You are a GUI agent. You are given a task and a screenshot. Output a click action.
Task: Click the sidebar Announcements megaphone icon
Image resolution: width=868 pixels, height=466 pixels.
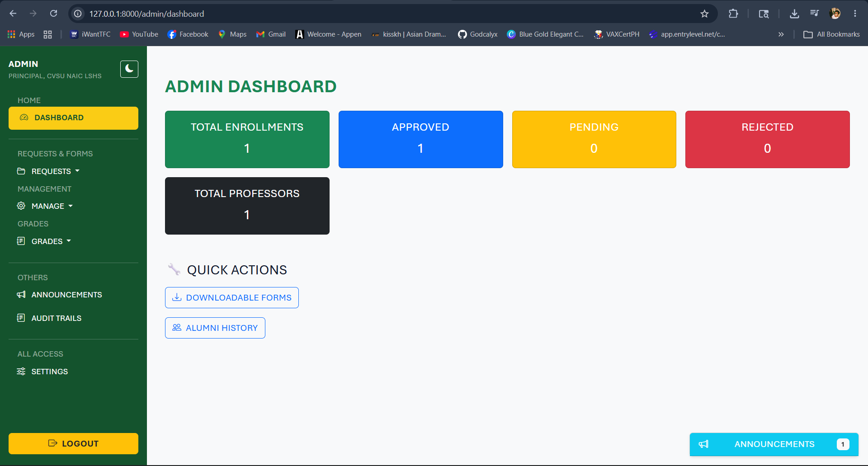pos(21,295)
